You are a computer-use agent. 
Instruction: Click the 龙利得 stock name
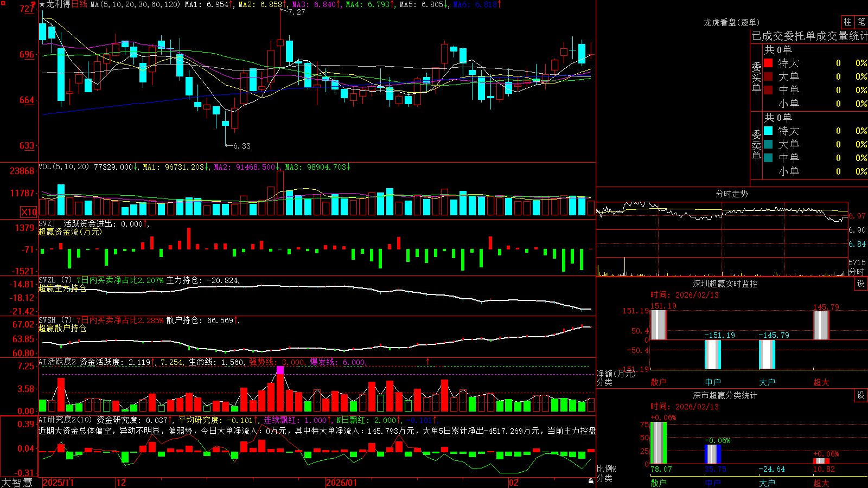click(x=58, y=4)
